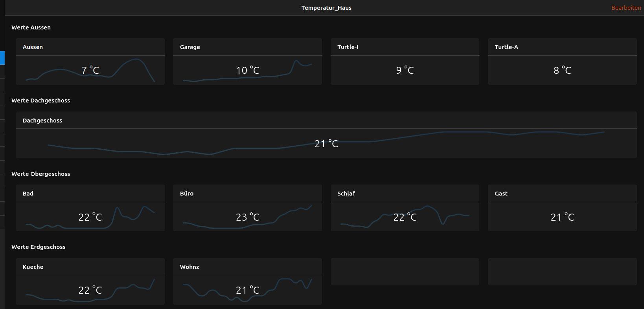Select the blue highlighted sidebar item
The image size is (644, 309).
point(2,58)
